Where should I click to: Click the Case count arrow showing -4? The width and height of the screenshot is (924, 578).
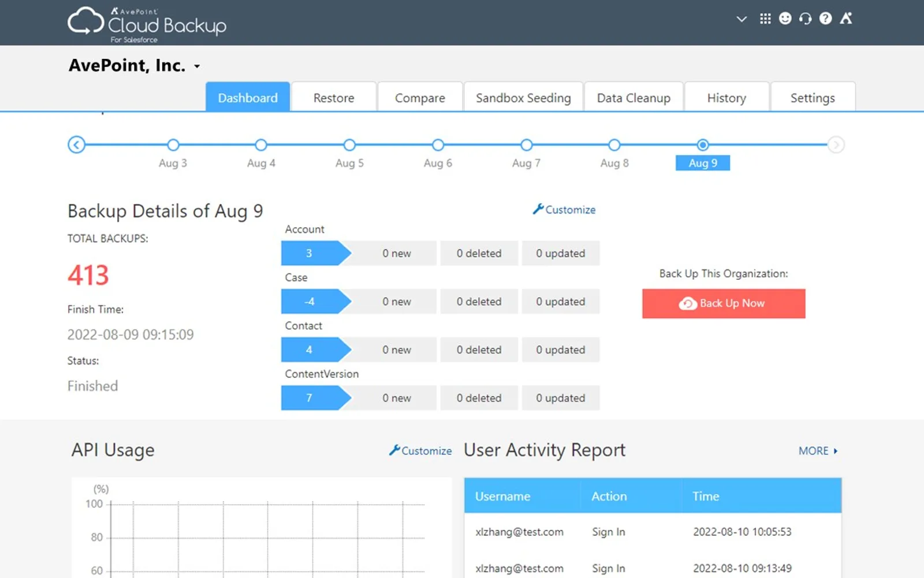pyautogui.click(x=316, y=301)
